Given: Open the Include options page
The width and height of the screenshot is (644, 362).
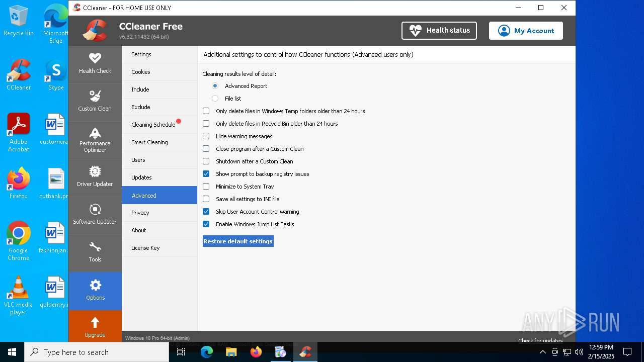Looking at the screenshot, I should tap(159, 89).
